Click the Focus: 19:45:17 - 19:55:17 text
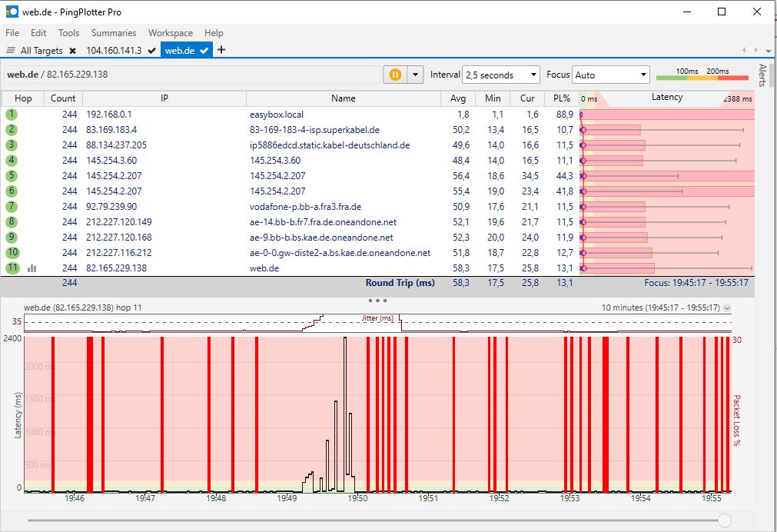Viewport: 777px width, 532px height. pos(696,283)
